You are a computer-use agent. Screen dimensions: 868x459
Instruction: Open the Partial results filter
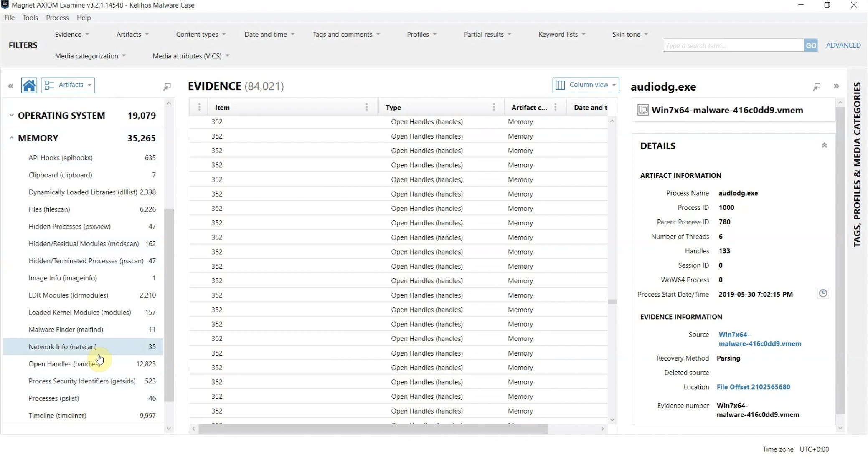488,34
